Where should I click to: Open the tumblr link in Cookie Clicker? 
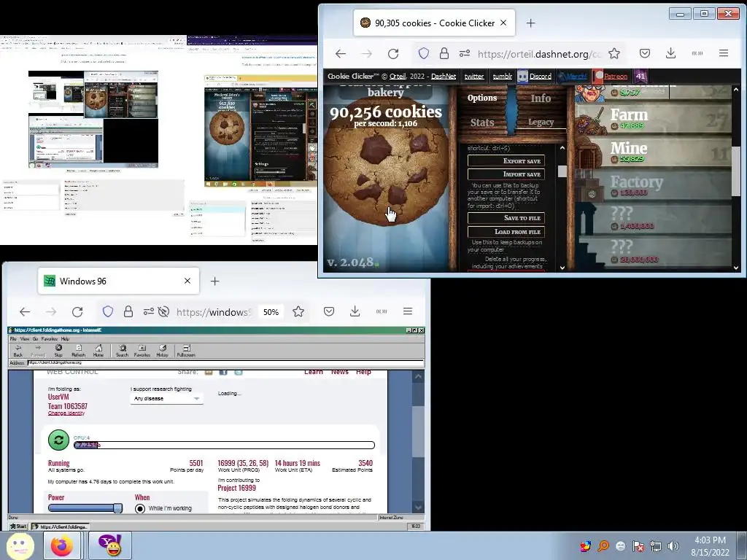coord(502,76)
